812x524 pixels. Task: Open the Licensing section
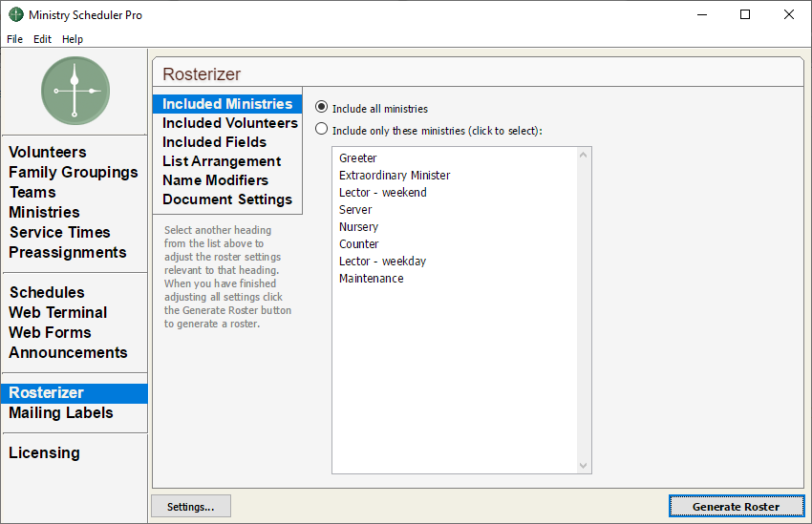(45, 453)
